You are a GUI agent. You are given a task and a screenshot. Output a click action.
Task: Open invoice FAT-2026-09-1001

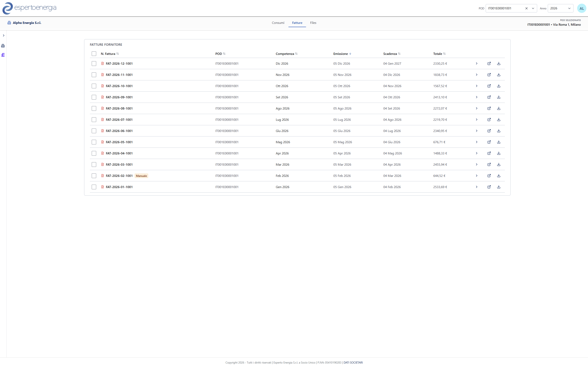tap(119, 97)
